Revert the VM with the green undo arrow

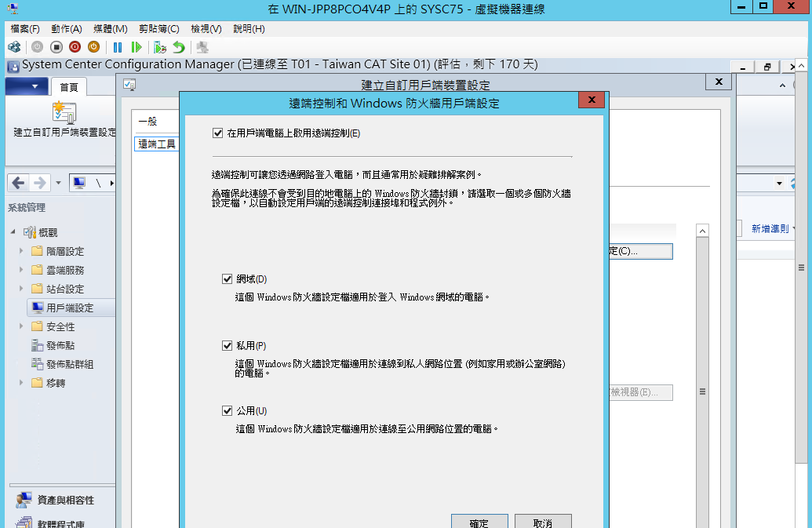pos(179,47)
